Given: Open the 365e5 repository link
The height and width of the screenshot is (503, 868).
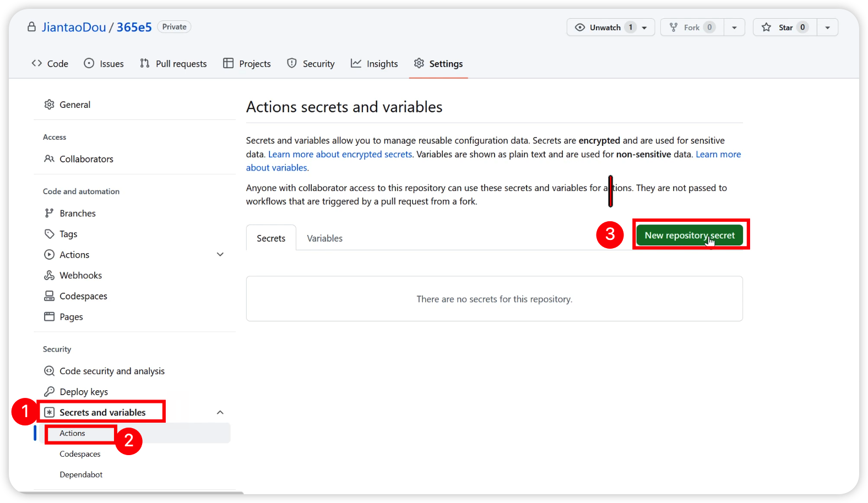Looking at the screenshot, I should click(134, 27).
